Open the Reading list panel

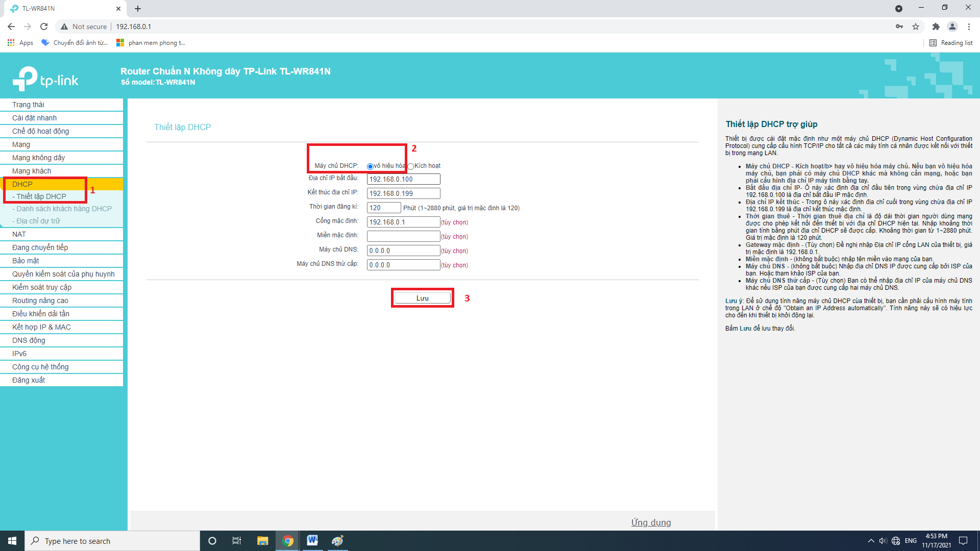pyautogui.click(x=951, y=43)
